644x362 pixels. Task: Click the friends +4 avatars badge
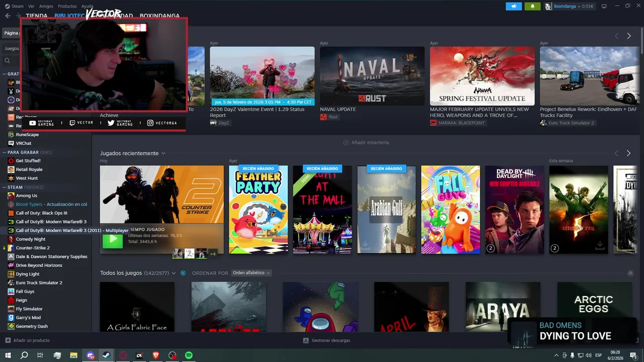213,253
